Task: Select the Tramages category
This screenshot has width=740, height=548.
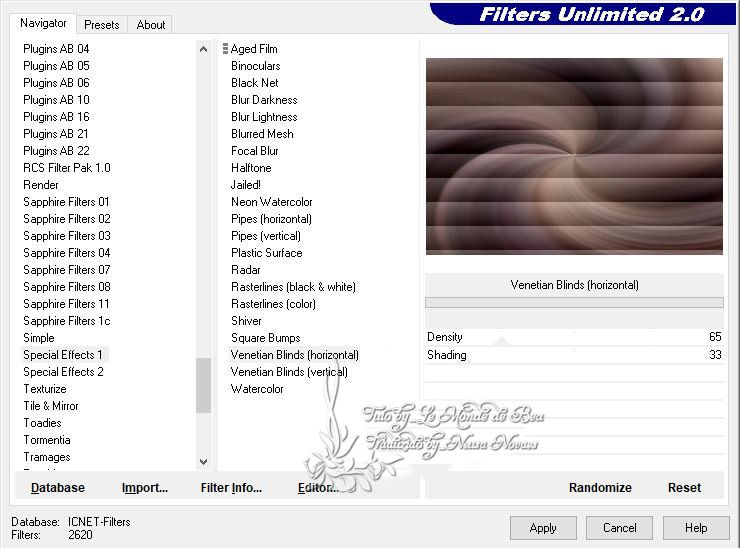Action: pyautogui.click(x=47, y=457)
